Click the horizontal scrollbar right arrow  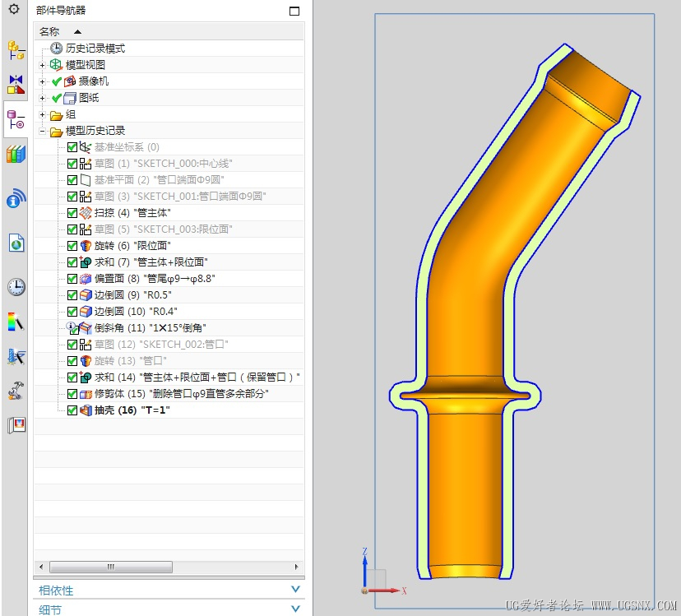point(297,567)
